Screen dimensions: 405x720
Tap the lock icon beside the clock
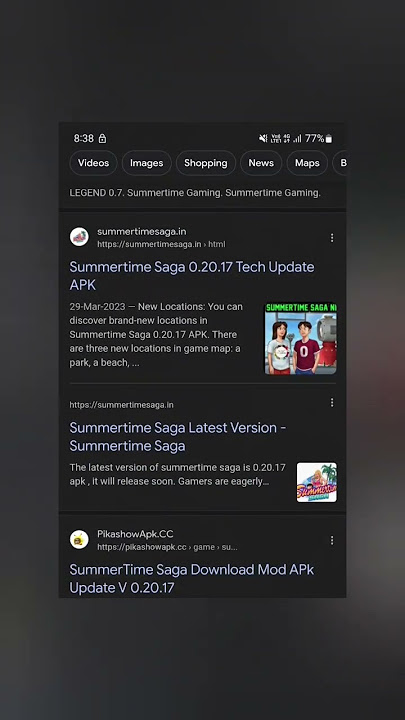[x=102, y=138]
